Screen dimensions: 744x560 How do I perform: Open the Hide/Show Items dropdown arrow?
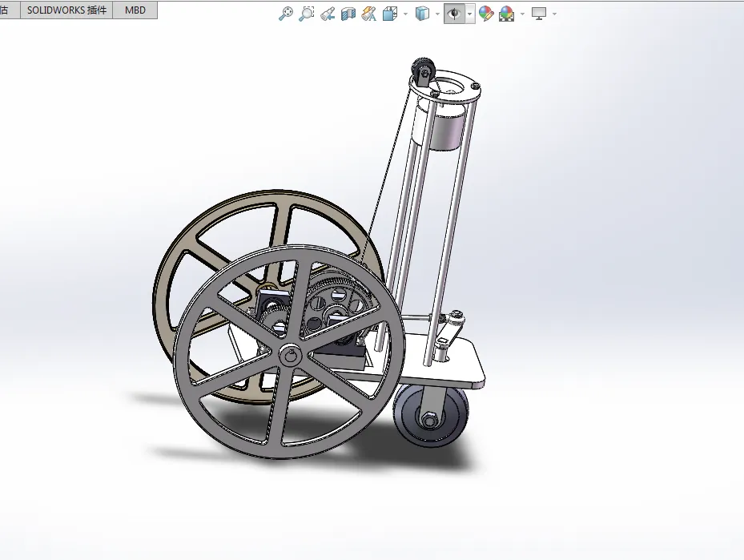coord(469,14)
